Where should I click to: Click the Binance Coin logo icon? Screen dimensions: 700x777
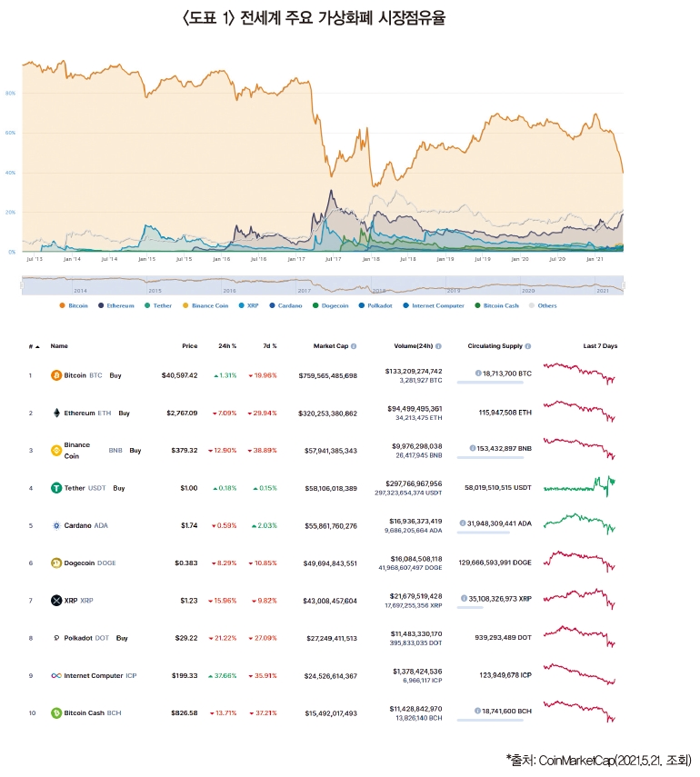[x=56, y=451]
